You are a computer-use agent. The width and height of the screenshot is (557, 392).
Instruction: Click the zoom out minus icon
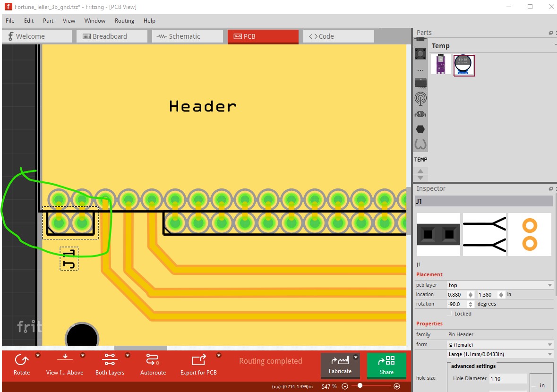pos(345,386)
